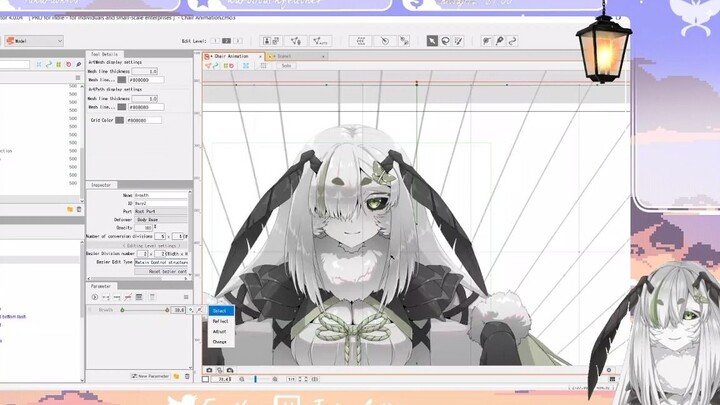Create a Rotation Deformer from toolbar
This screenshot has height=405, width=720.
(x=385, y=41)
